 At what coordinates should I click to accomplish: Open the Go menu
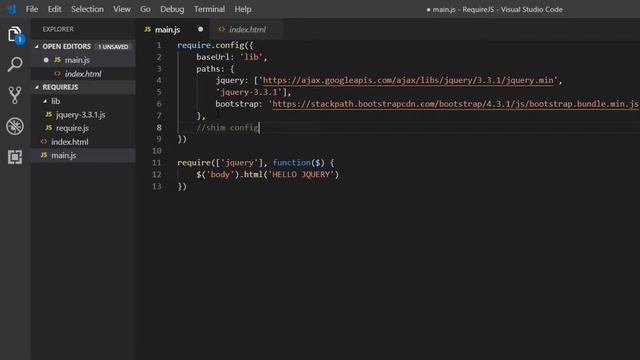(x=145, y=9)
